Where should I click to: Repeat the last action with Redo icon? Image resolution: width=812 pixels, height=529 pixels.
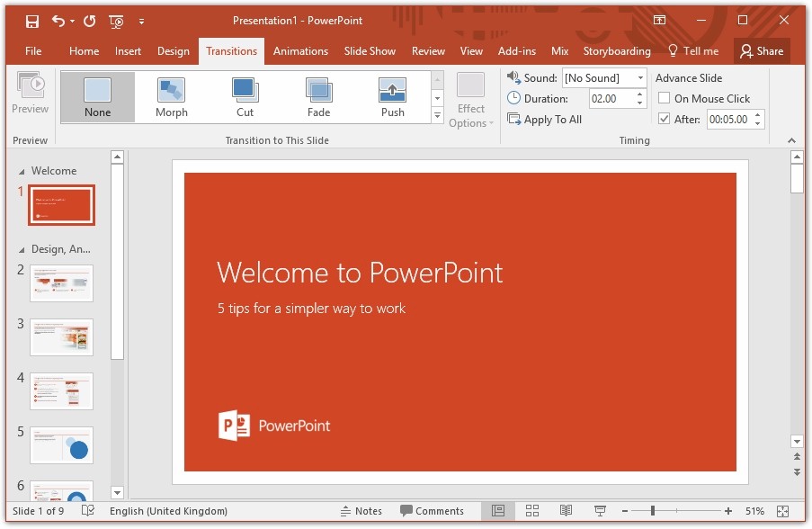coord(90,21)
